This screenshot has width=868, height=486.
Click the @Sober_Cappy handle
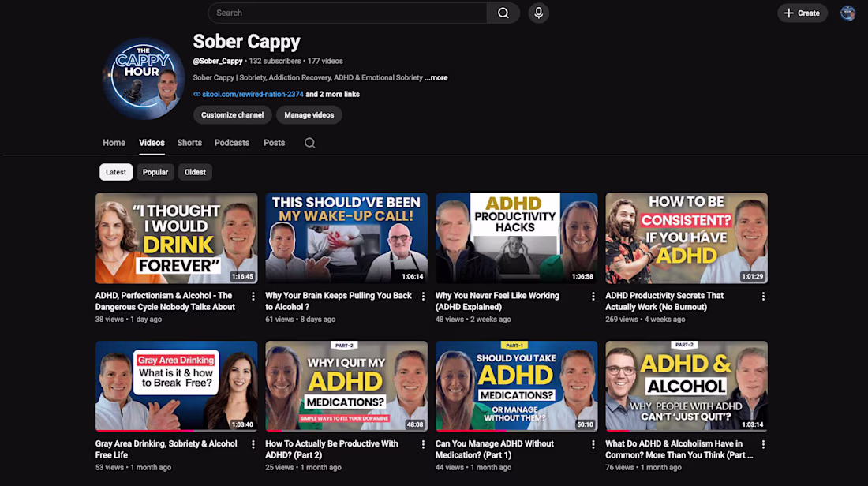(x=218, y=61)
